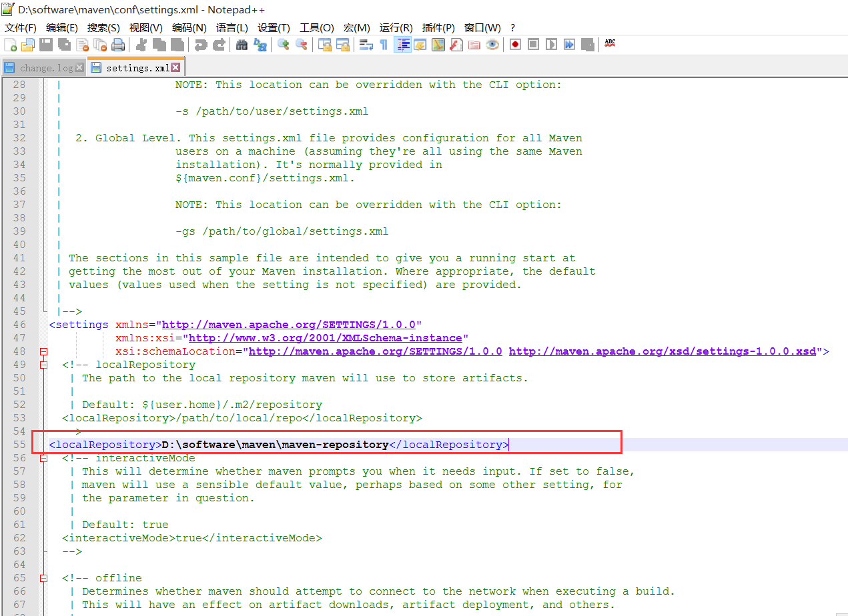Open the 编码(N) menu
This screenshot has height=616, width=848.
click(189, 27)
